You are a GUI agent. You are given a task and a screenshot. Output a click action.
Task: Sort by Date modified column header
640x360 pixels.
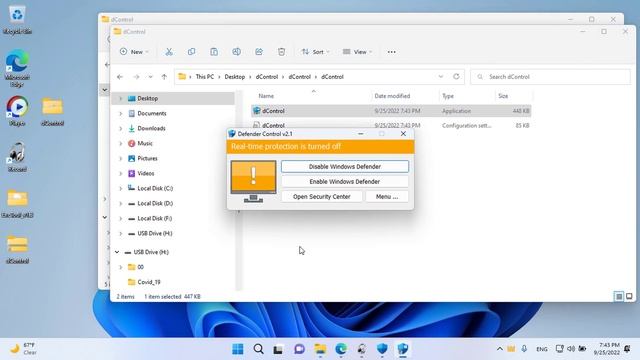[x=392, y=96]
